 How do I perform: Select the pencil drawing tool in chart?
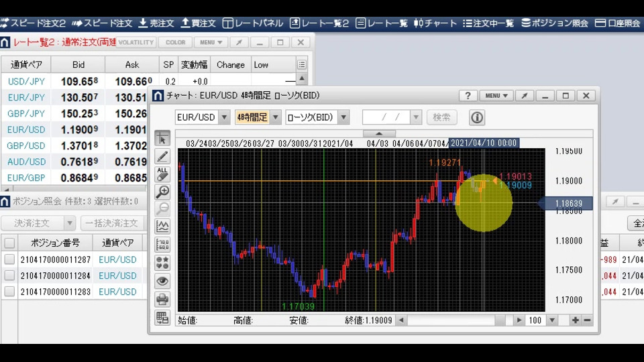162,156
